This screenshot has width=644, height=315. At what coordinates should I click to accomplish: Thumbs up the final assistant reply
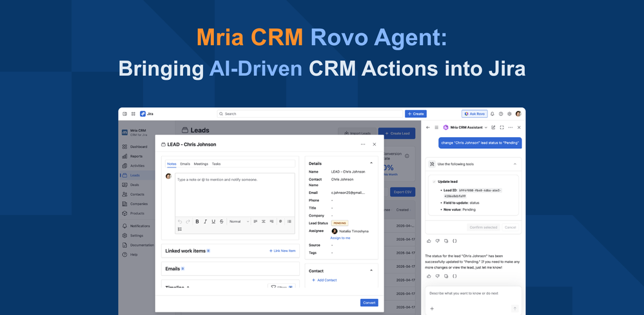click(x=429, y=276)
